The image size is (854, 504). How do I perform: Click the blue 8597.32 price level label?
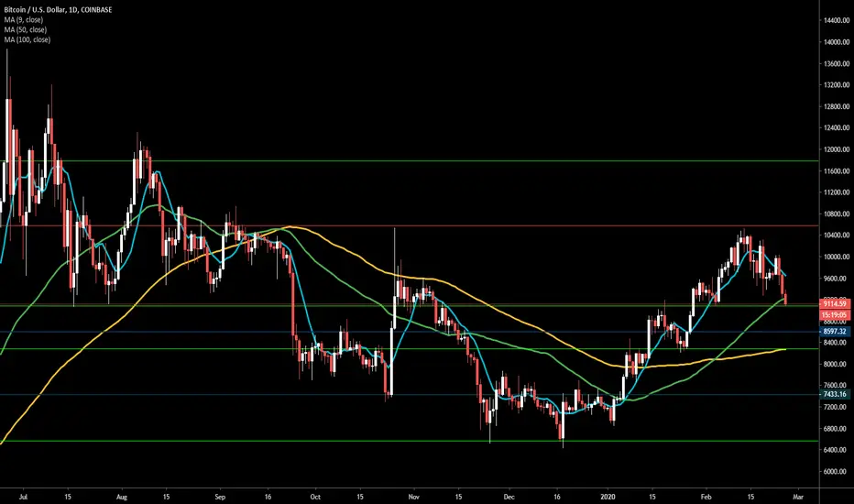point(835,332)
